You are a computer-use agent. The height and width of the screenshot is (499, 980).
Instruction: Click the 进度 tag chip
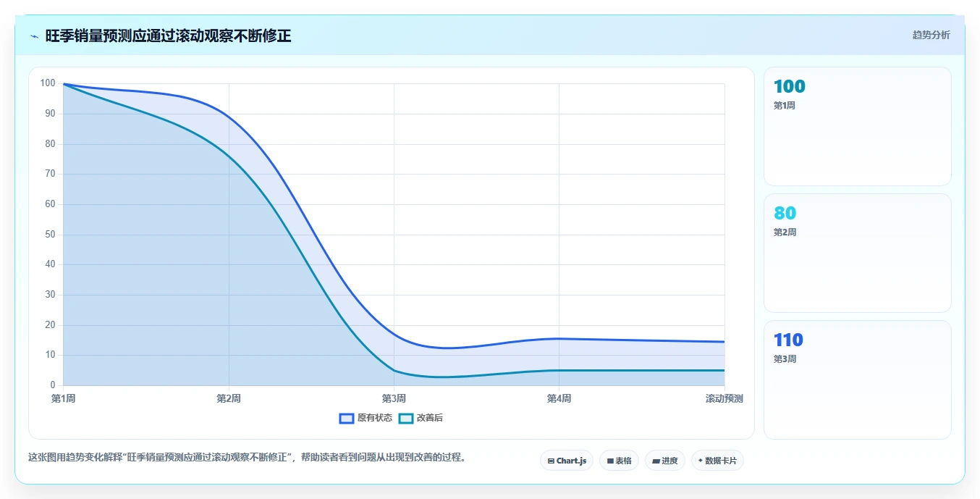pyautogui.click(x=665, y=461)
